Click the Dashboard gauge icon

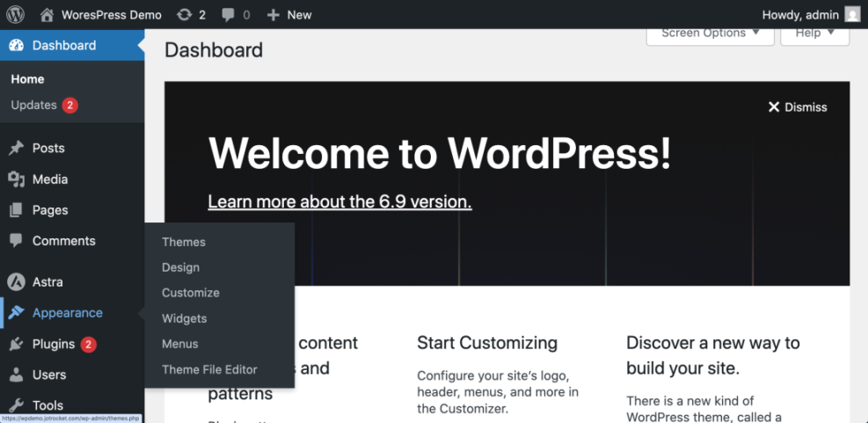[17, 46]
